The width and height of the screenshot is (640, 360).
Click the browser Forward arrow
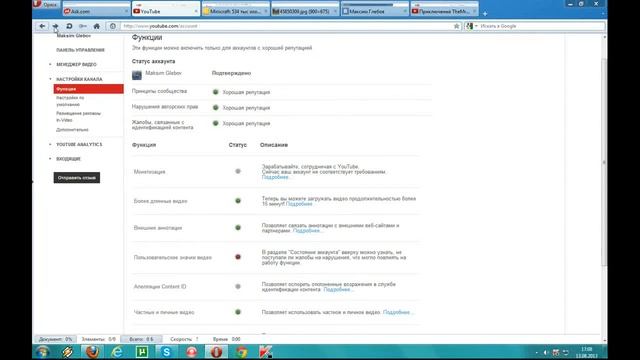point(56,26)
